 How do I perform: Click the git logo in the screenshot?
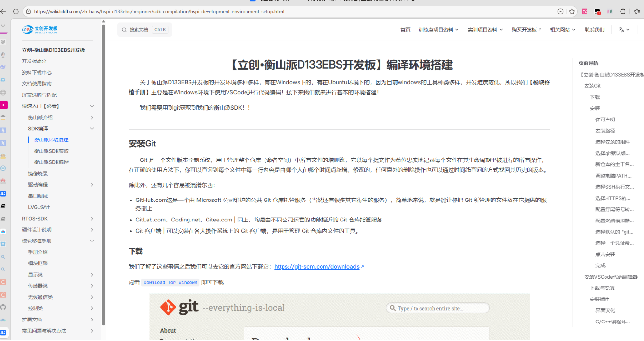[x=179, y=307]
